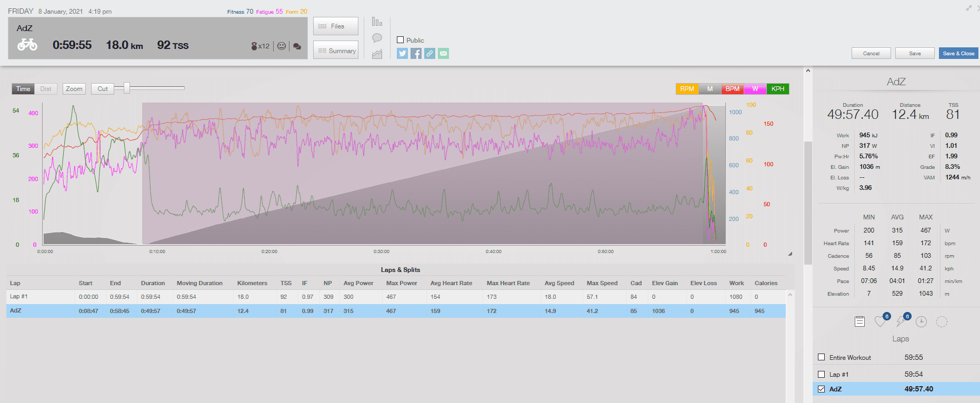This screenshot has width=980, height=403.
Task: Open the speech bubble comments icon
Action: pos(377,38)
